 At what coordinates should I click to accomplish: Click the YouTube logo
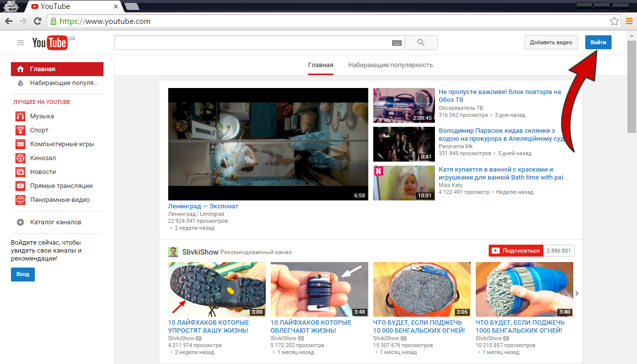pyautogui.click(x=50, y=43)
